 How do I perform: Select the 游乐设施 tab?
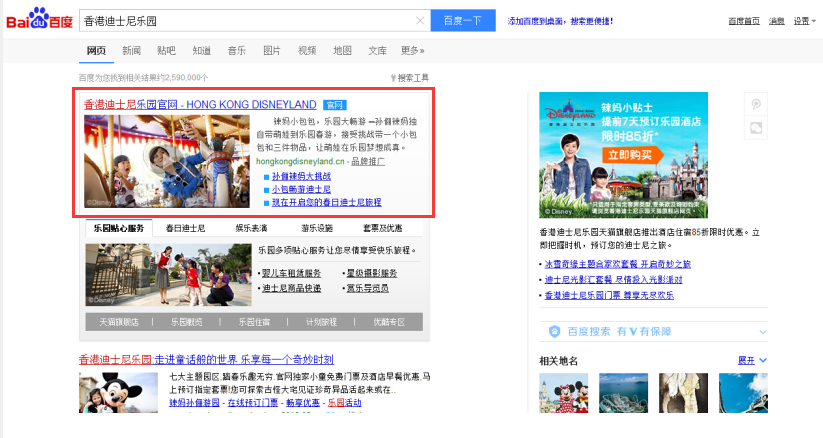[317, 228]
